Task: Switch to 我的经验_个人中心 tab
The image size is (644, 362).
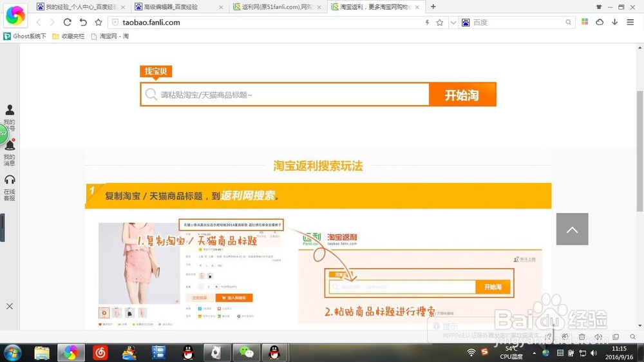Action: tap(80, 7)
